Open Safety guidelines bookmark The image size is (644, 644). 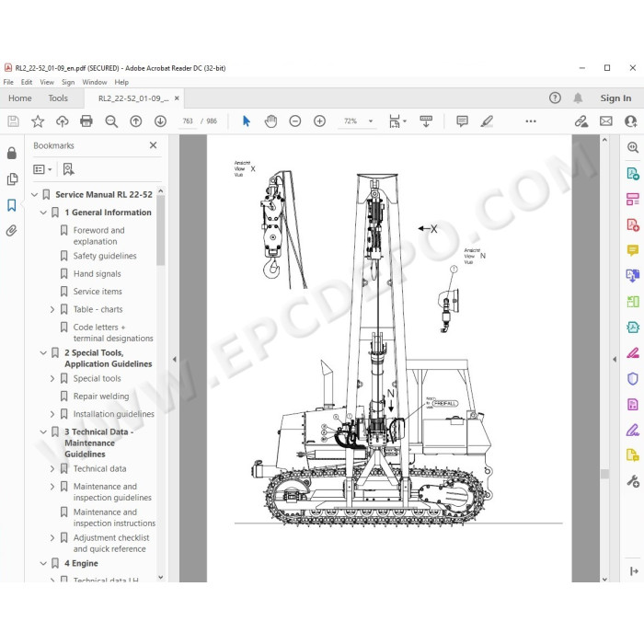pyautogui.click(x=105, y=256)
